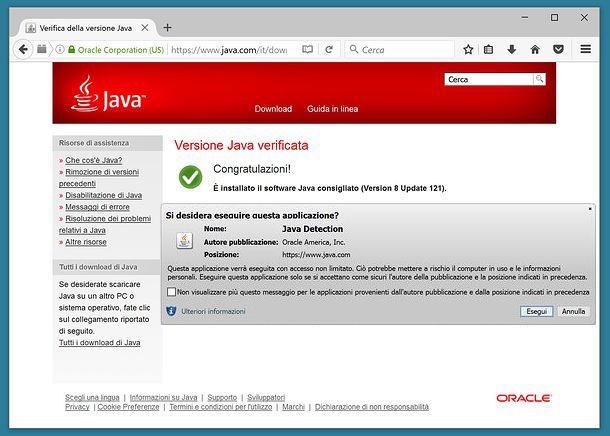Open the Guida in linea menu

point(333,109)
